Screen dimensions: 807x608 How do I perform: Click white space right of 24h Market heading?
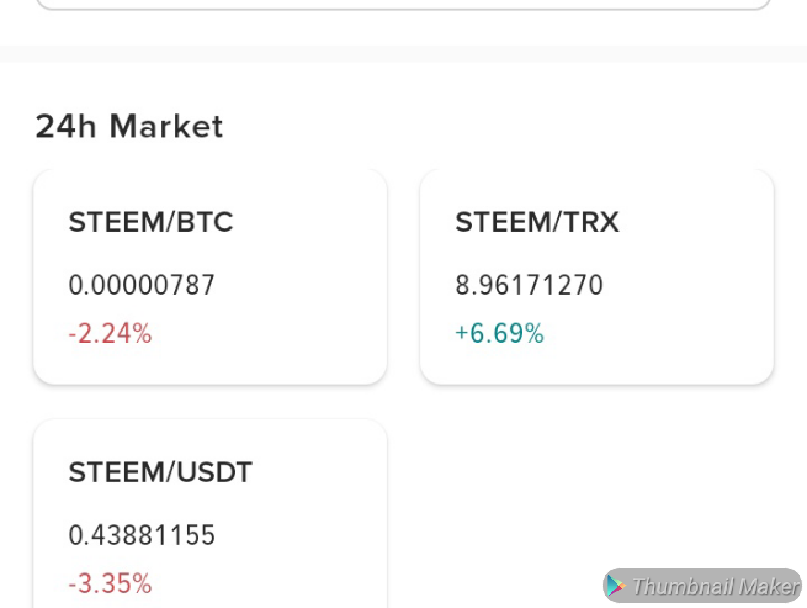[x=500, y=127]
